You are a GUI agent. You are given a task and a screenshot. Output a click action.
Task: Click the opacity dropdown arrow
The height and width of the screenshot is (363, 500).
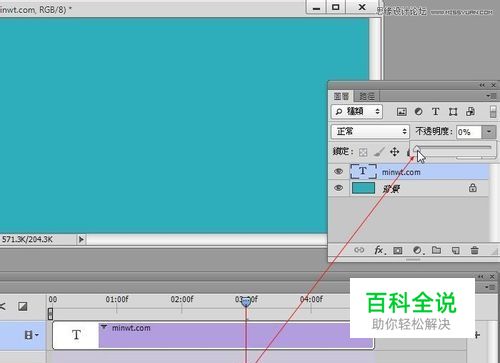489,132
